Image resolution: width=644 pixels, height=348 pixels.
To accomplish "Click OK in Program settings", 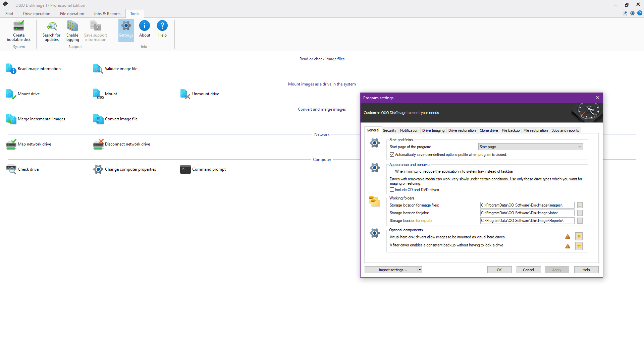I will pos(499,270).
